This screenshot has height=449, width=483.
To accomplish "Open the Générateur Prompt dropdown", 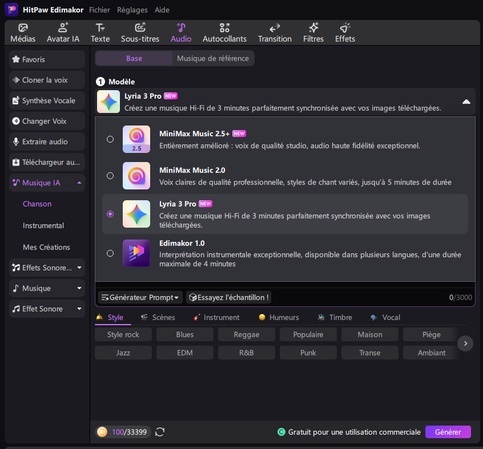I will pyautogui.click(x=140, y=297).
